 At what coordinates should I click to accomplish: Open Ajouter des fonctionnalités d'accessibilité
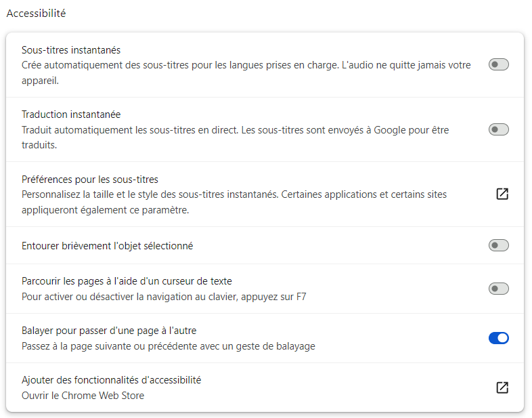111,380
